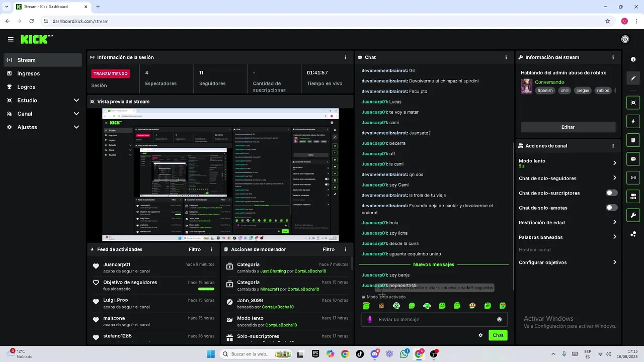
Task: Open TikTok from the taskbar
Action: click(360, 354)
